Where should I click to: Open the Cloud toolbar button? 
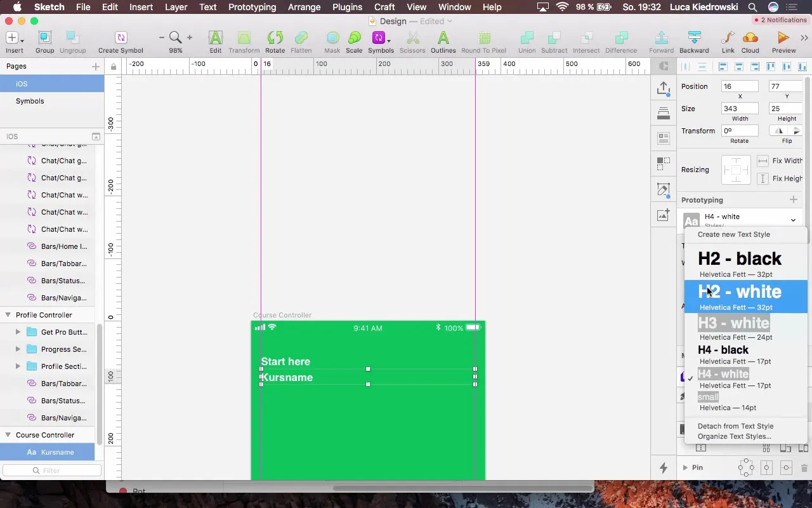[750, 42]
